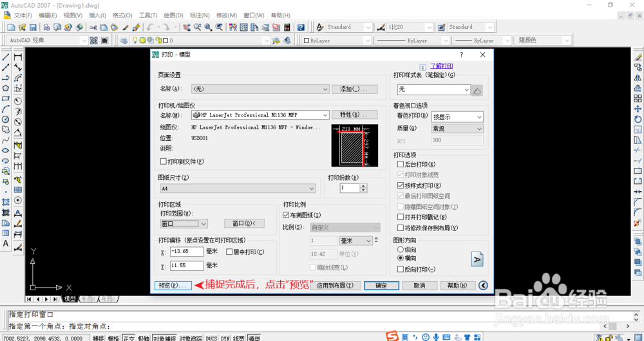This screenshot has height=341, width=644.
Task: Open the 打印样式表 dropdown
Action: [433, 90]
